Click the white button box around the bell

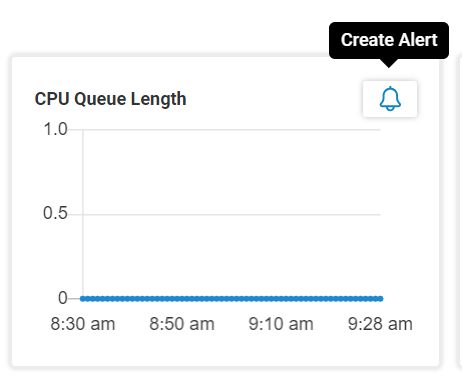(390, 99)
